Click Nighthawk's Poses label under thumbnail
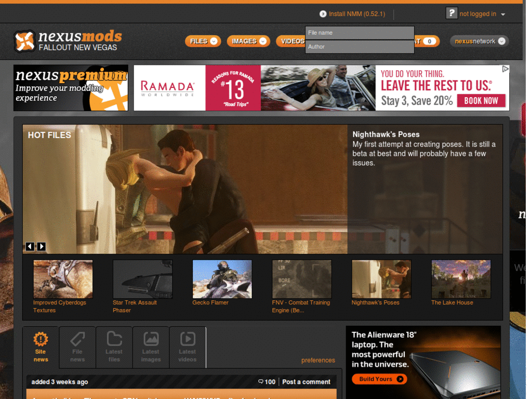Screen dimensions: 532x399 [x=375, y=302]
